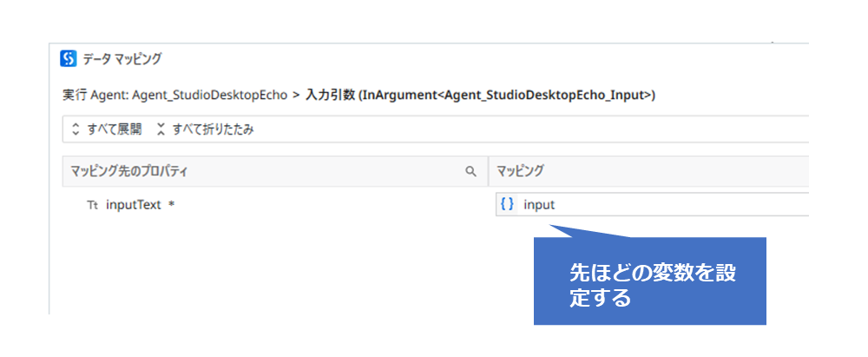Image resolution: width=868 pixels, height=357 pixels.
Task: Select the inputText property row
Action: [134, 206]
